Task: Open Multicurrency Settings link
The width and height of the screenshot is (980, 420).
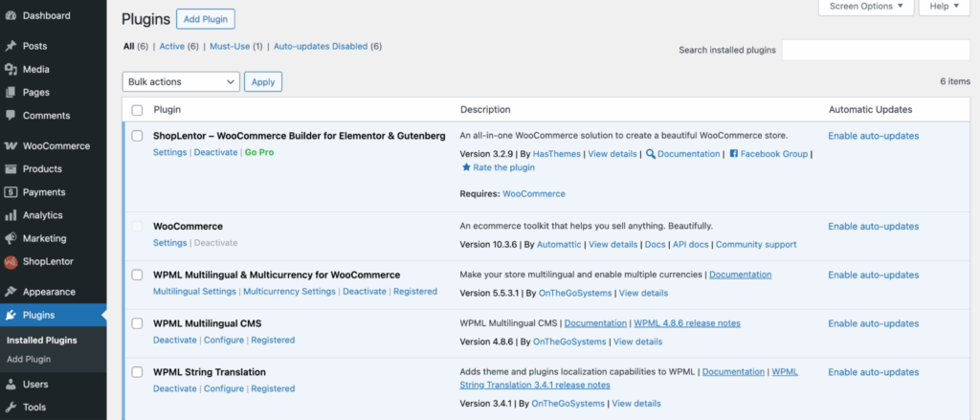Action: [x=289, y=291]
